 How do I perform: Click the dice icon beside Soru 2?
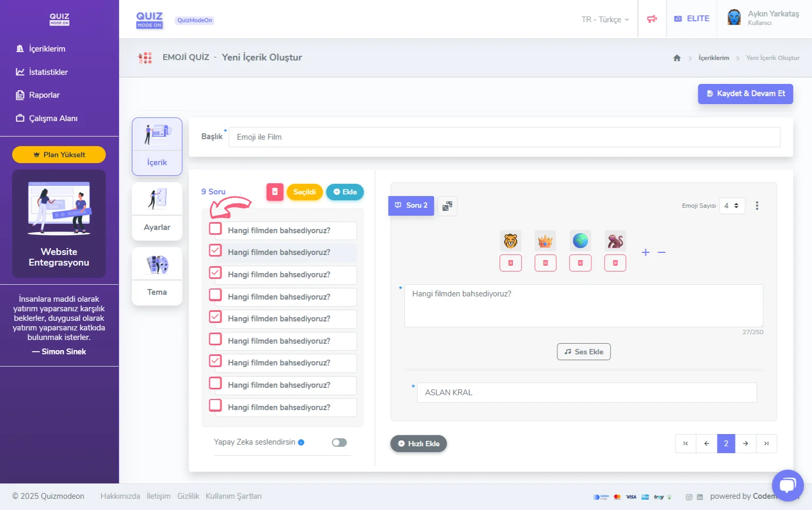(447, 206)
